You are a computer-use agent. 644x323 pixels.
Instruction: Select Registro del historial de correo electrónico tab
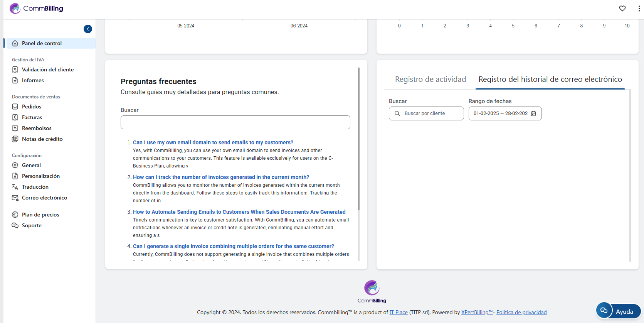(550, 79)
